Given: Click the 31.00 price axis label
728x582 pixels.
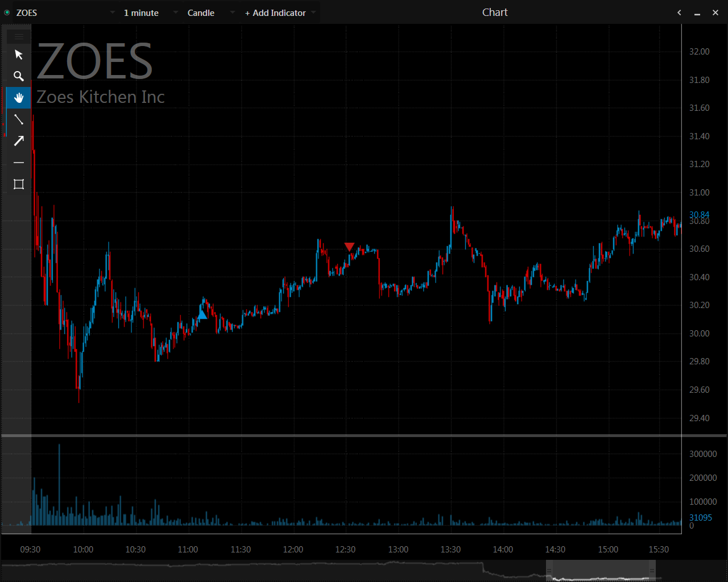Looking at the screenshot, I should [700, 193].
